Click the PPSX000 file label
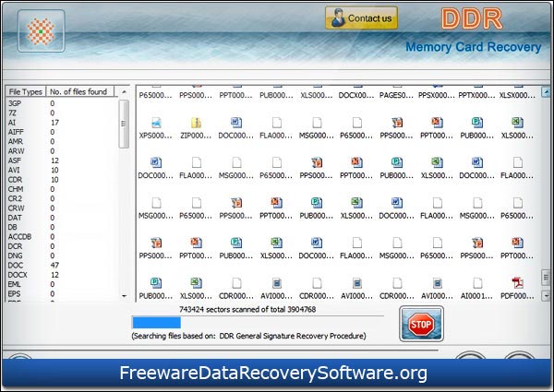554x392 pixels. coord(437,95)
